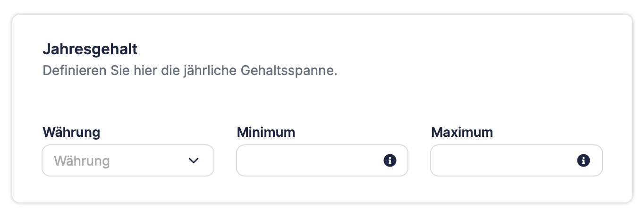The height and width of the screenshot is (218, 644).
Task: Click the gap between the Währung and Minimum fields
Action: tap(225, 160)
